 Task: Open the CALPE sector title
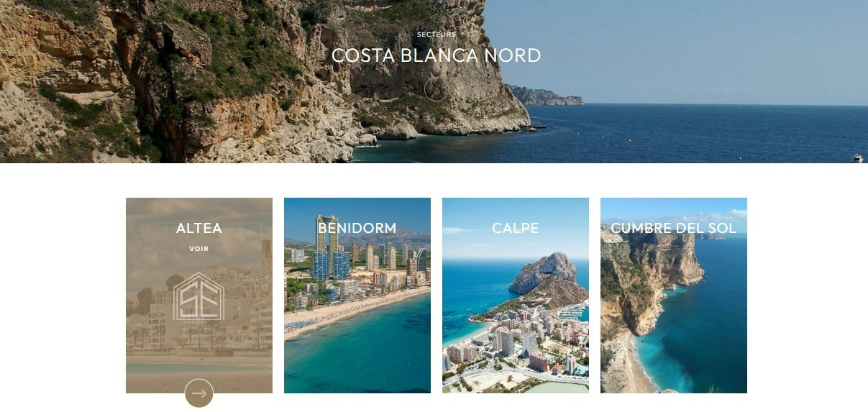[x=516, y=228]
